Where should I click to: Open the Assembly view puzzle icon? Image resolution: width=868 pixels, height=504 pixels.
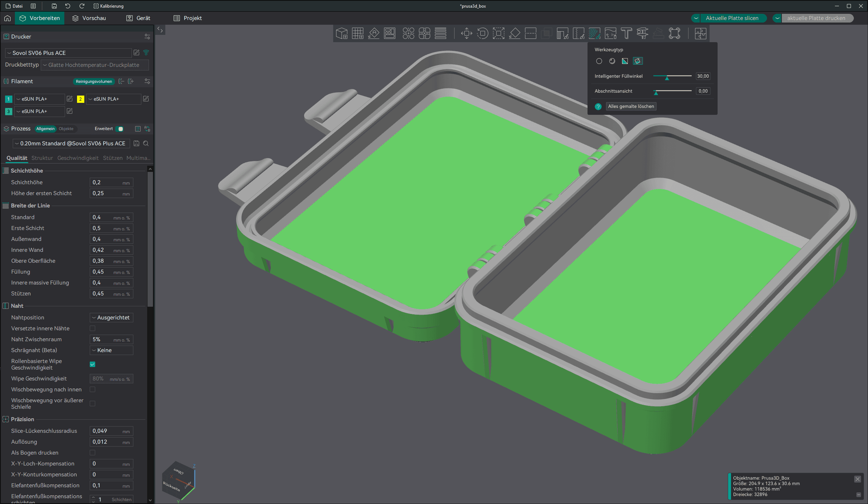[701, 33]
